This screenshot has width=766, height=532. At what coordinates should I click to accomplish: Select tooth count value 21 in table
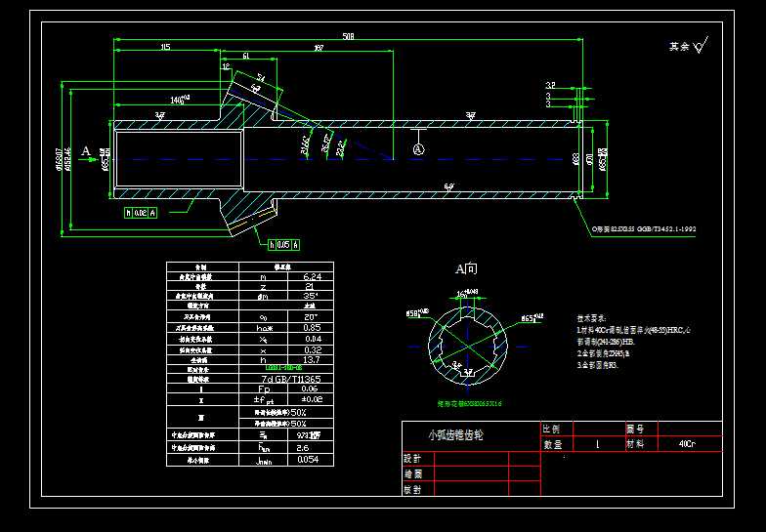tap(309, 286)
